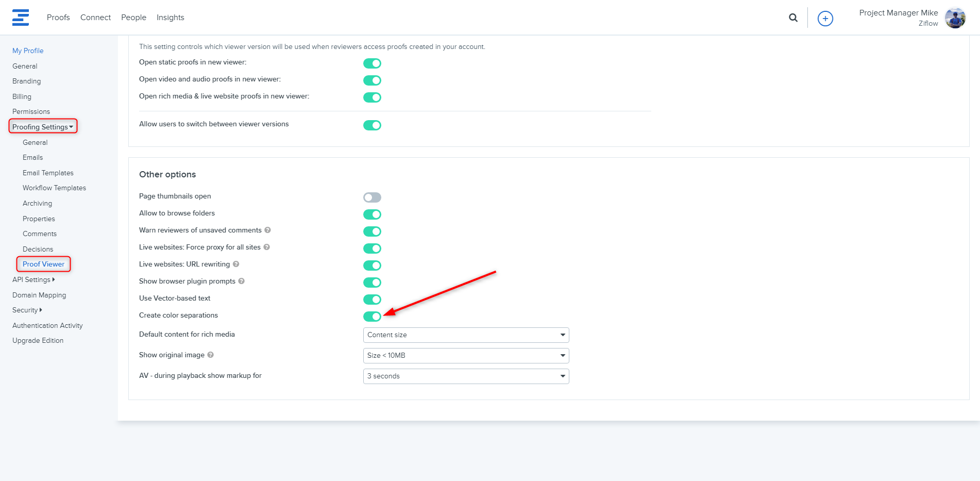Image resolution: width=980 pixels, height=481 pixels.
Task: Click help icon beside Show original image
Action: [x=211, y=355]
